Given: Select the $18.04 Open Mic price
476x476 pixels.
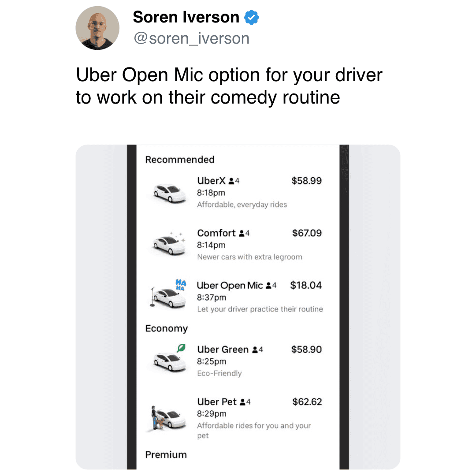Looking at the screenshot, I should [306, 285].
